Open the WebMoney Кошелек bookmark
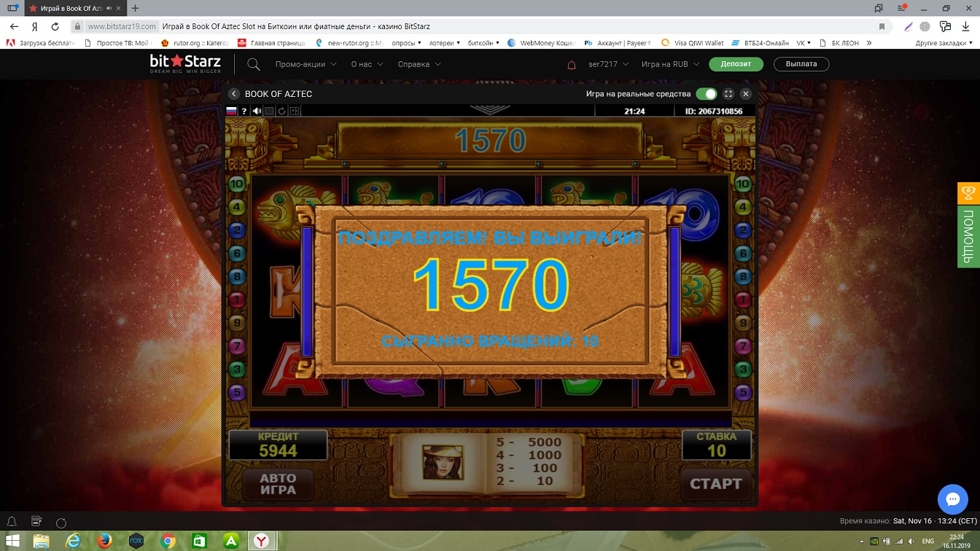This screenshot has height=551, width=980. (x=541, y=43)
